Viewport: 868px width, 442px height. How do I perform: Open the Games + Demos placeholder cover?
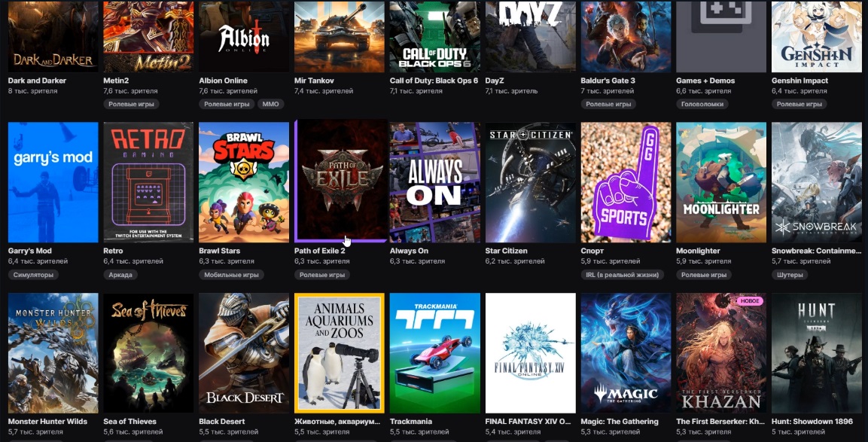[721, 37]
